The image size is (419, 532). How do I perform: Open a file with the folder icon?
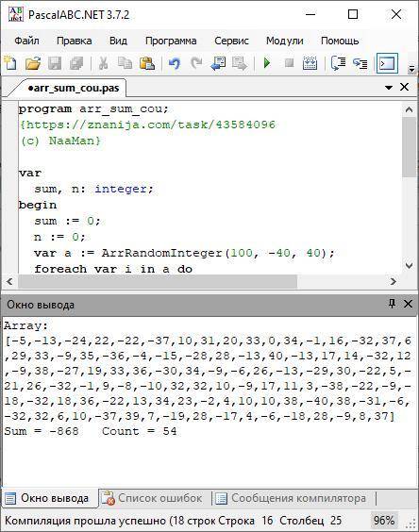tap(33, 63)
